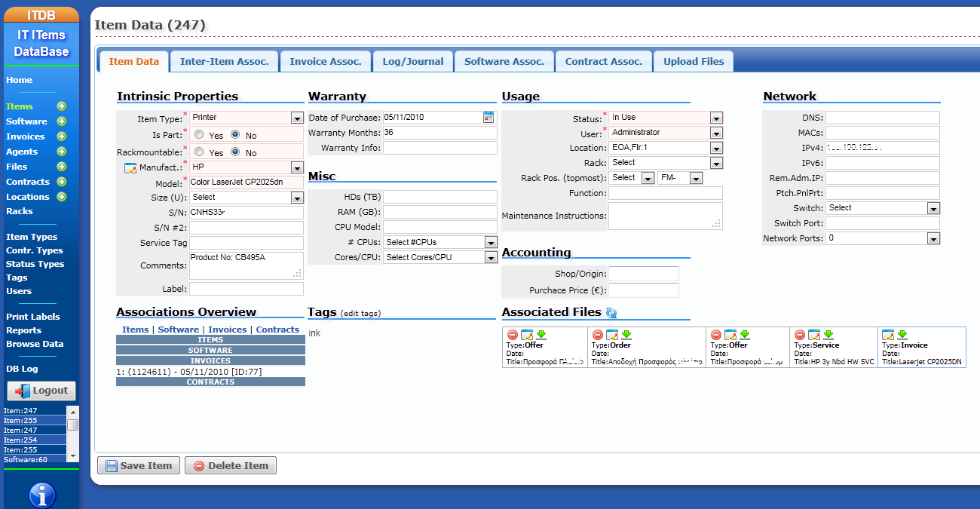
Task: Open the Status dropdown showing In Use
Action: tap(666, 118)
